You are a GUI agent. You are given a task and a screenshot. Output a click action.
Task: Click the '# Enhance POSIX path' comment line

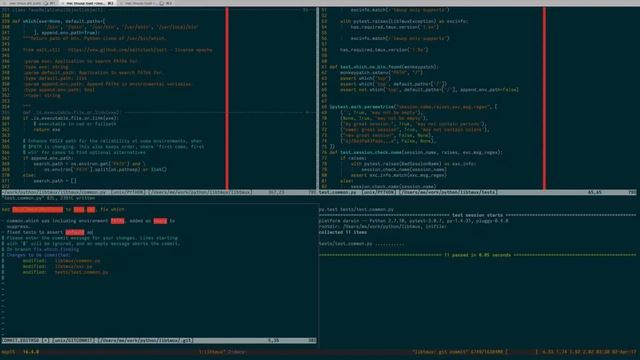click(x=112, y=141)
